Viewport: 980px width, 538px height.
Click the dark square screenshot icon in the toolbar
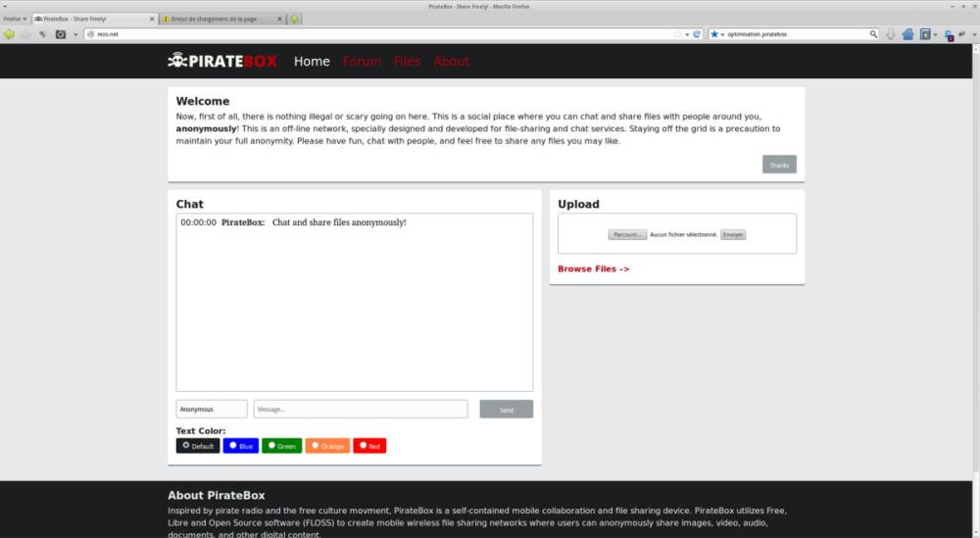(61, 34)
